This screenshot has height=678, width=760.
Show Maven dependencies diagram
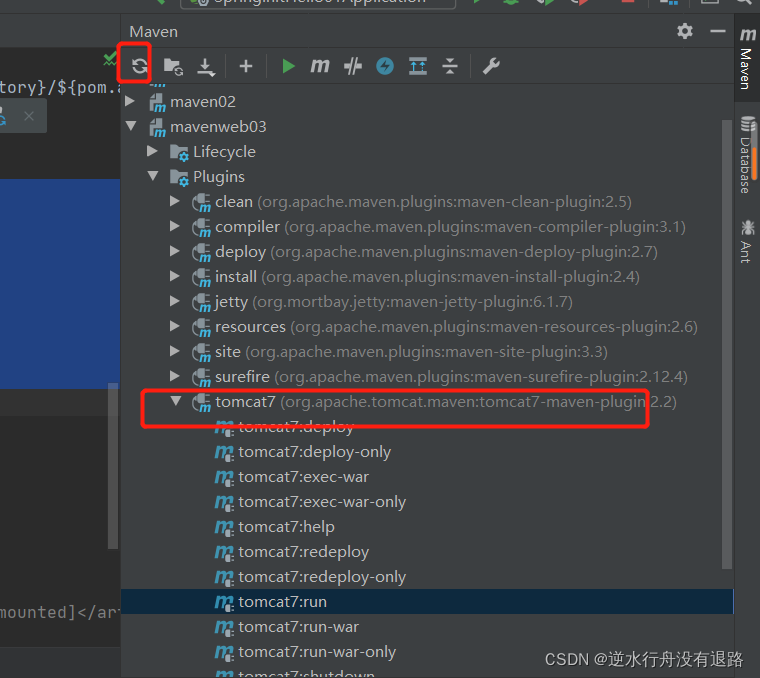pyautogui.click(x=418, y=66)
